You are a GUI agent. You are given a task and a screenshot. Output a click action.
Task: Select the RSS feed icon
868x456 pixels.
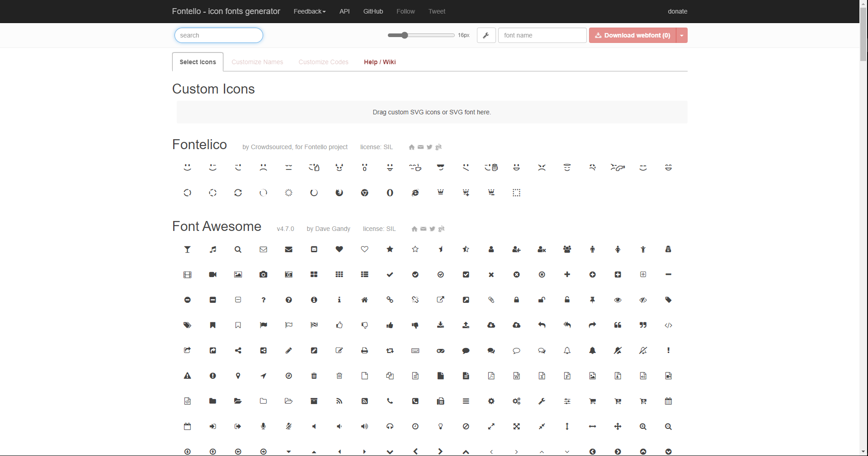tap(339, 401)
